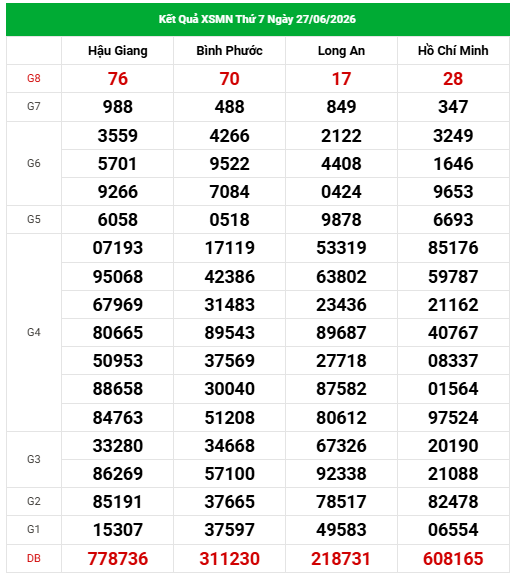Click Long An special prize 218731
The image size is (512, 574).
pyautogui.click(x=341, y=559)
